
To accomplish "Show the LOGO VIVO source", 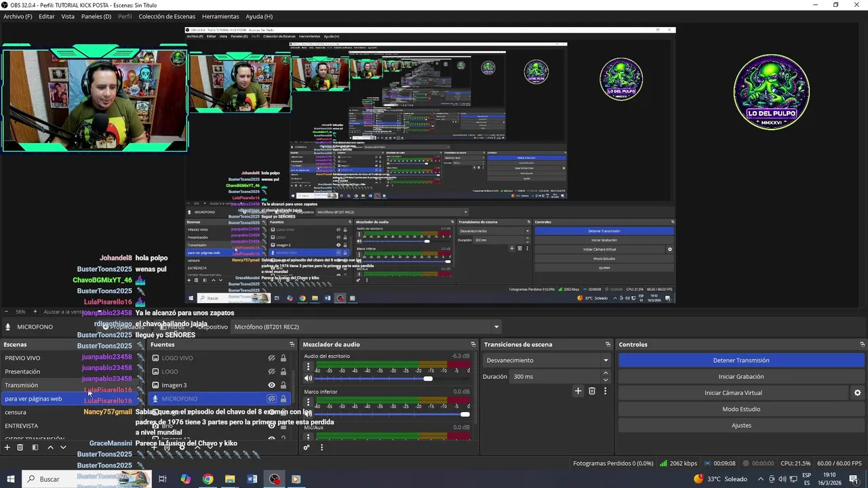I will [271, 358].
